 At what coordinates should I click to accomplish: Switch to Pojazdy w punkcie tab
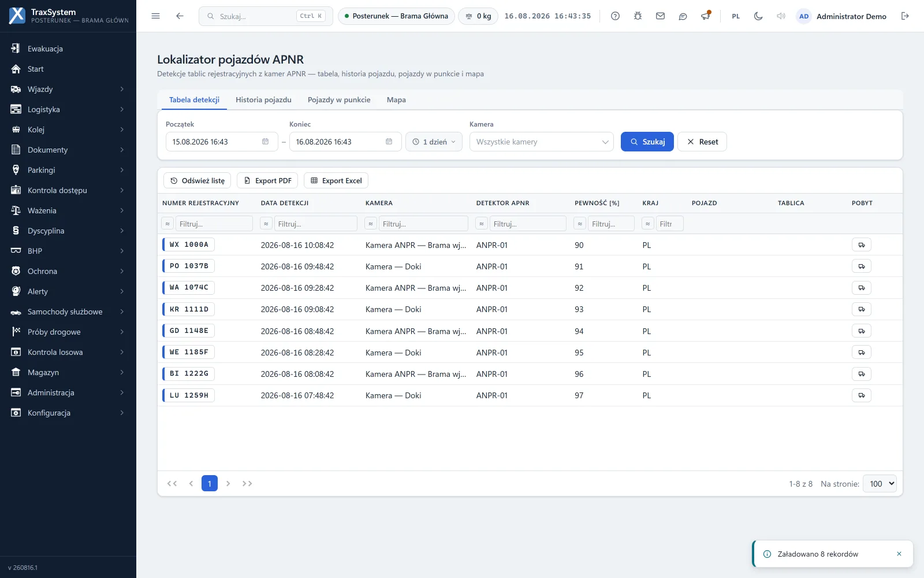[x=339, y=99]
